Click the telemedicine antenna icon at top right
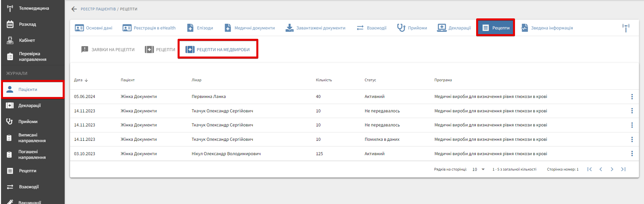Screen dimensions: 644x204 626,28
